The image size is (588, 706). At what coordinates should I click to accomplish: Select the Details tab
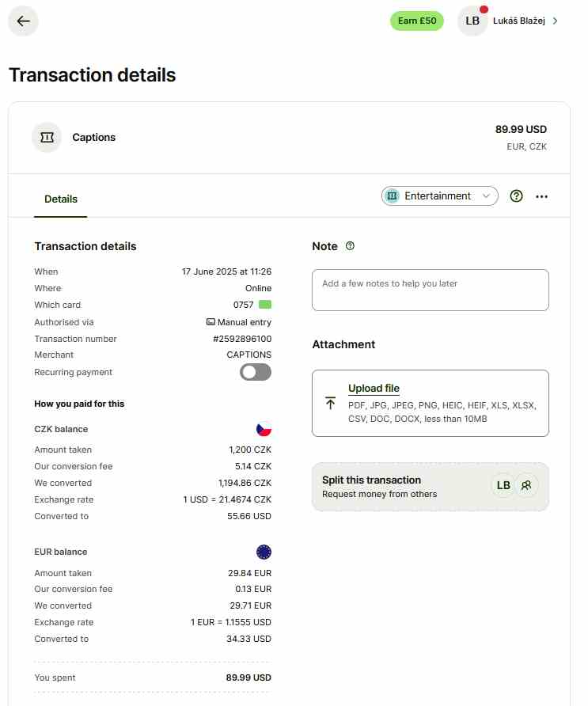click(61, 199)
